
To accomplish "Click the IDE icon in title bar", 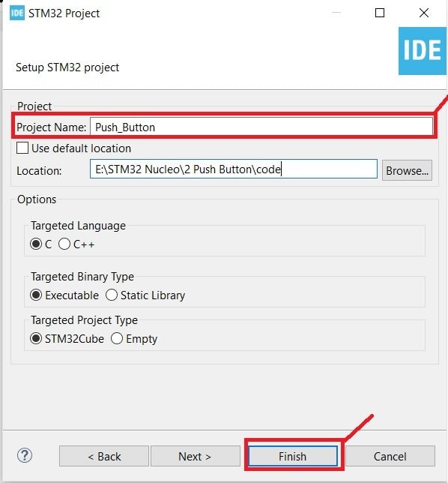I will pyautogui.click(x=17, y=13).
